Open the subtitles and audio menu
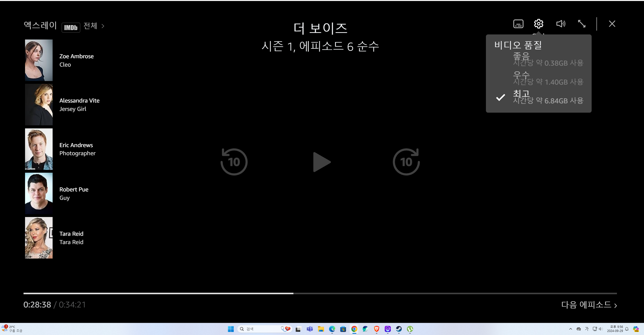Viewport: 644px width, 335px height. [x=518, y=24]
